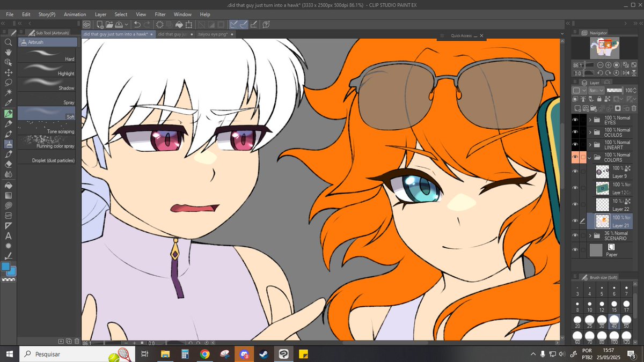Image resolution: width=644 pixels, height=362 pixels.
Task: Choose the Running color spray sub tool
Action: tap(48, 142)
